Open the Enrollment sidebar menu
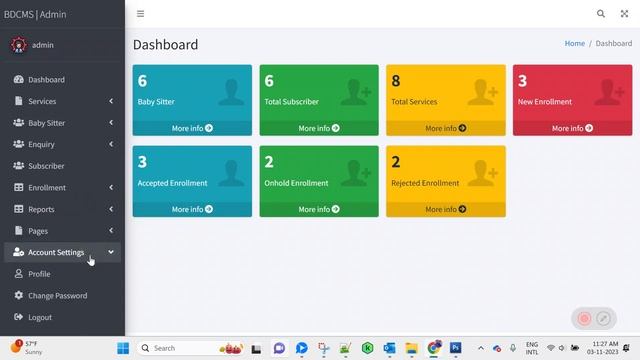This screenshot has width=640, height=360. point(62,188)
